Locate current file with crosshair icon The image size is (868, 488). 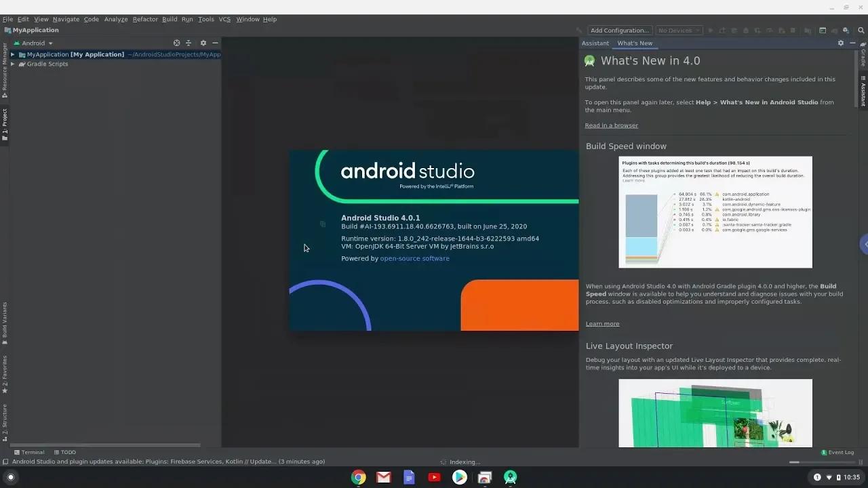pyautogui.click(x=176, y=43)
